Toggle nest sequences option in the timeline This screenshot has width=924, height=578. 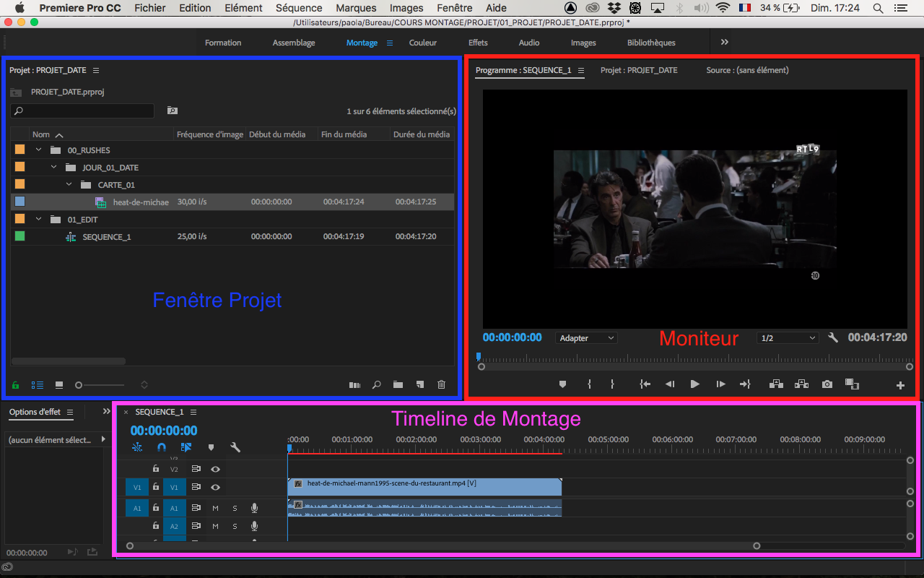137,447
